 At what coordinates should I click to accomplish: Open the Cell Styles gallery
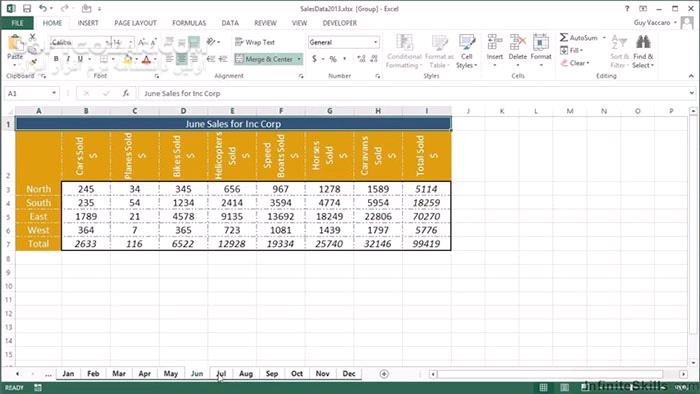467,52
